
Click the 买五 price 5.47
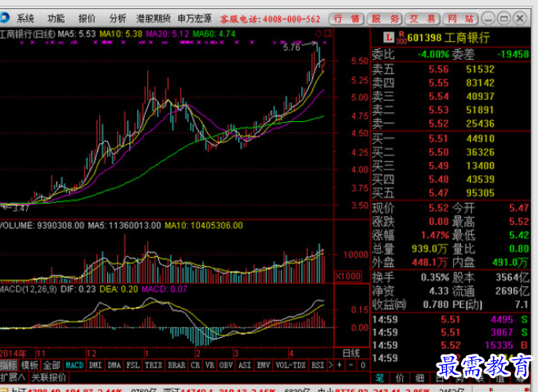(x=438, y=193)
